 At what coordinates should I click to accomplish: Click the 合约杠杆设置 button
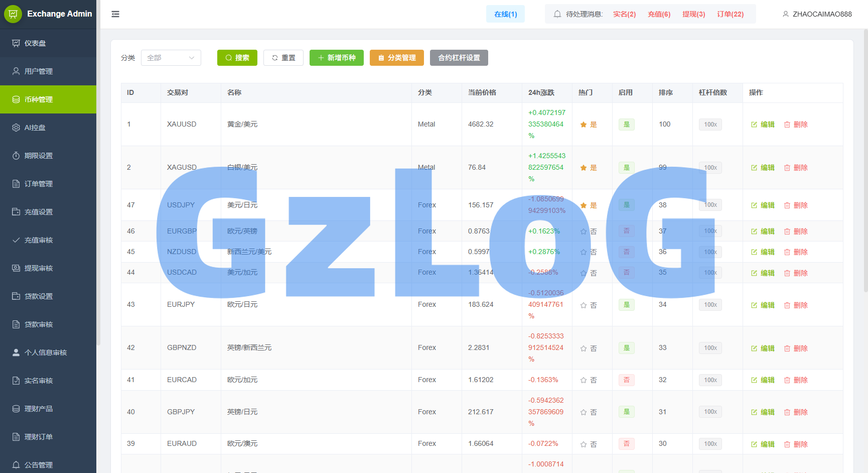pos(459,58)
